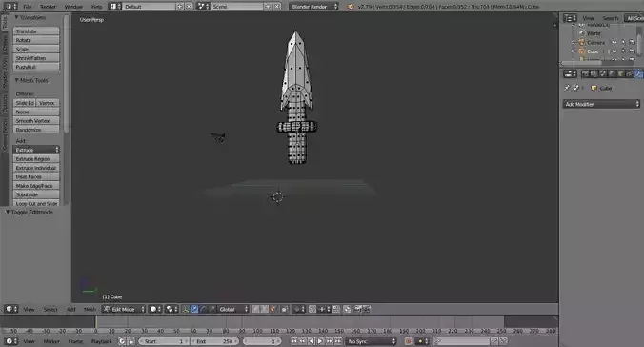Screen dimensions: 644x347
Task: Open the Mesh menu in 3D view header
Action: click(x=90, y=309)
